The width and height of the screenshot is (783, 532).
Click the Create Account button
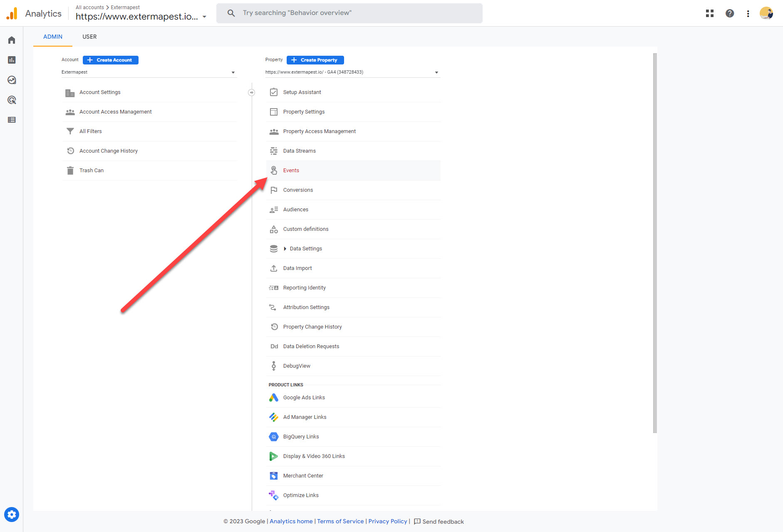(x=110, y=60)
